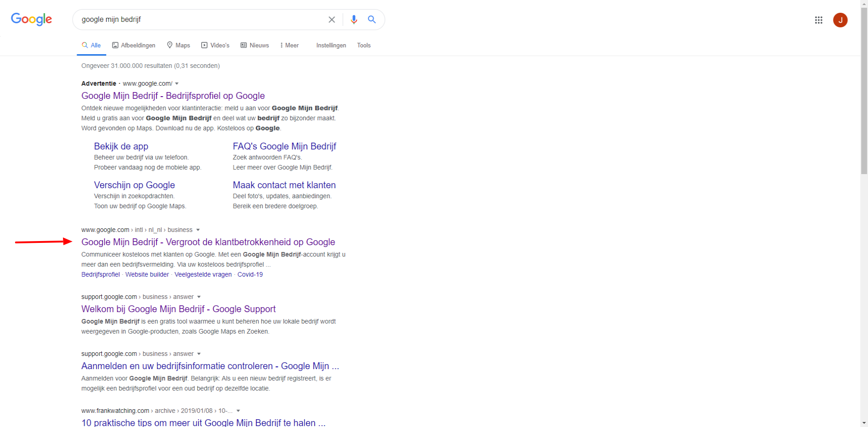This screenshot has width=868, height=427.
Task: Expand dropdown arrow for the Aanmelden result URL
Action: point(199,354)
